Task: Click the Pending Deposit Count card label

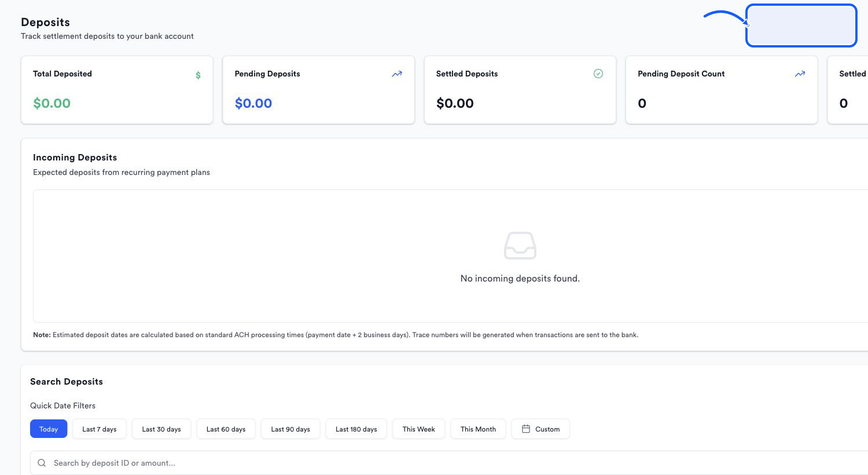Action: pyautogui.click(x=681, y=74)
